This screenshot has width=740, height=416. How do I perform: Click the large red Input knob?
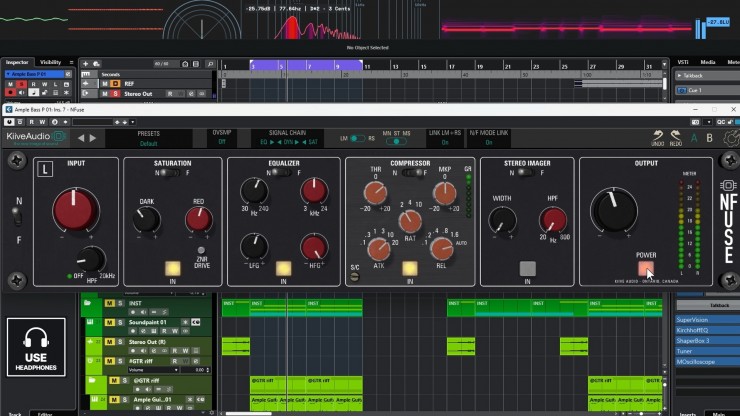click(x=75, y=210)
